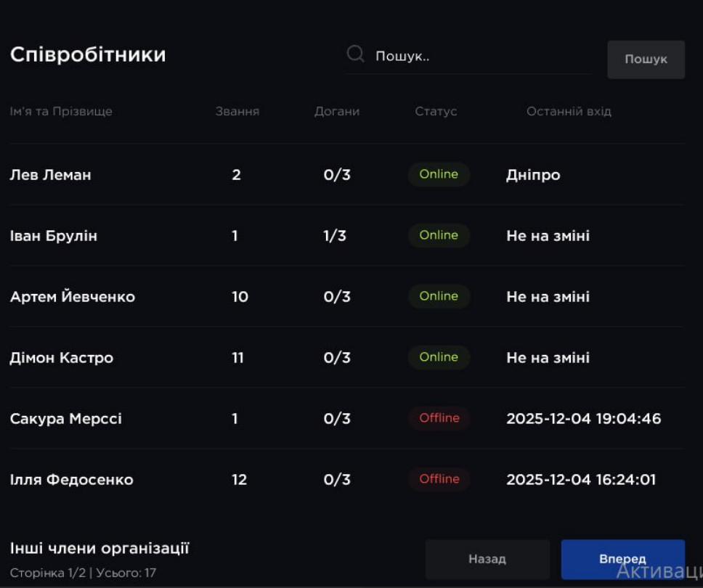Screen dimensions: 703x588
Task: Click the Догани column header
Action: coord(337,111)
